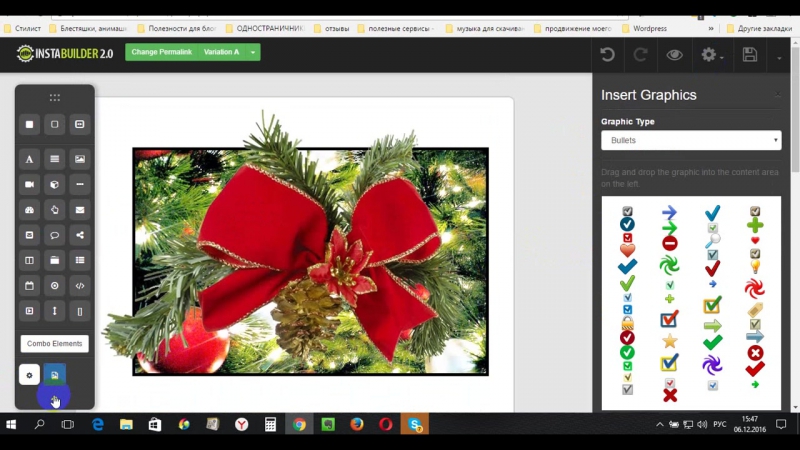Select the code embed </> tool

click(80, 286)
